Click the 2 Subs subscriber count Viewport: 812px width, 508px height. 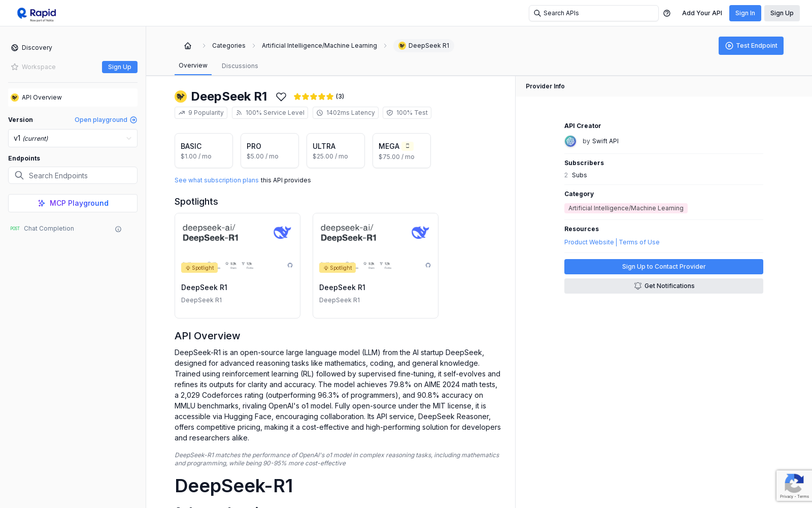pos(576,175)
